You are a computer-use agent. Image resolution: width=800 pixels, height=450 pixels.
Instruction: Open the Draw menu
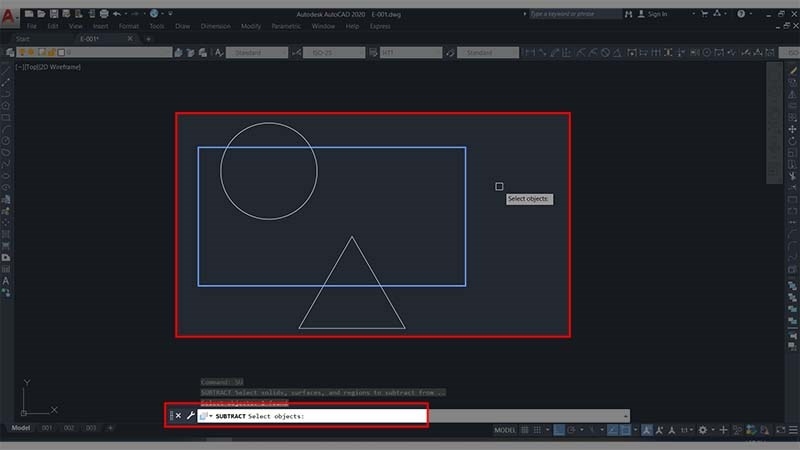click(182, 26)
